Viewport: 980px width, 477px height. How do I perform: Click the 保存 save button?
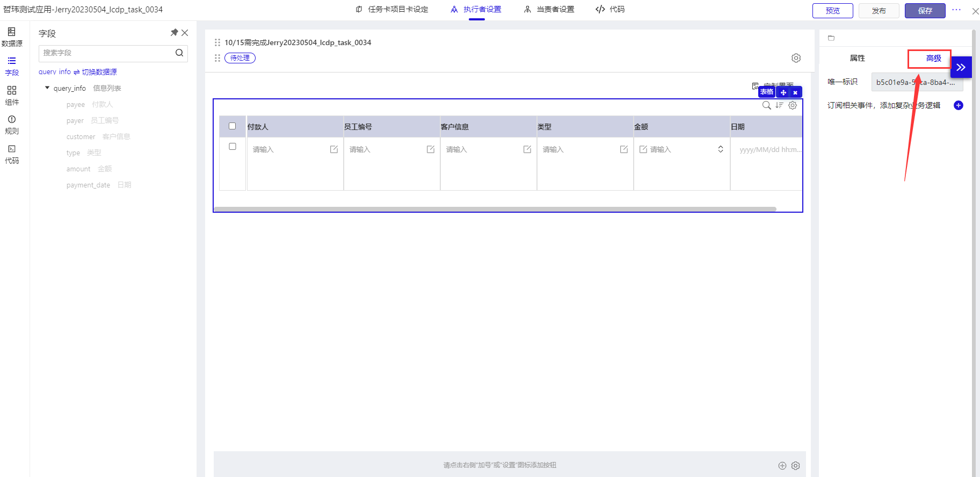click(x=925, y=11)
